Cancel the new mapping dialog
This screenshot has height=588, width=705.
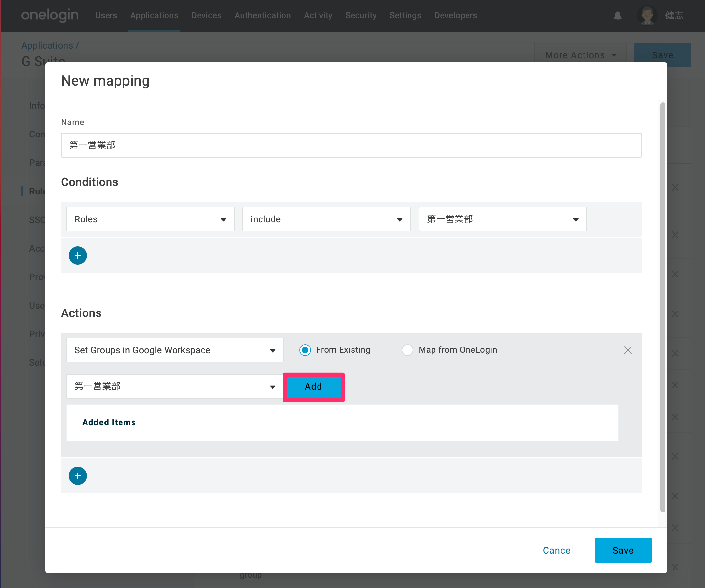coord(558,550)
